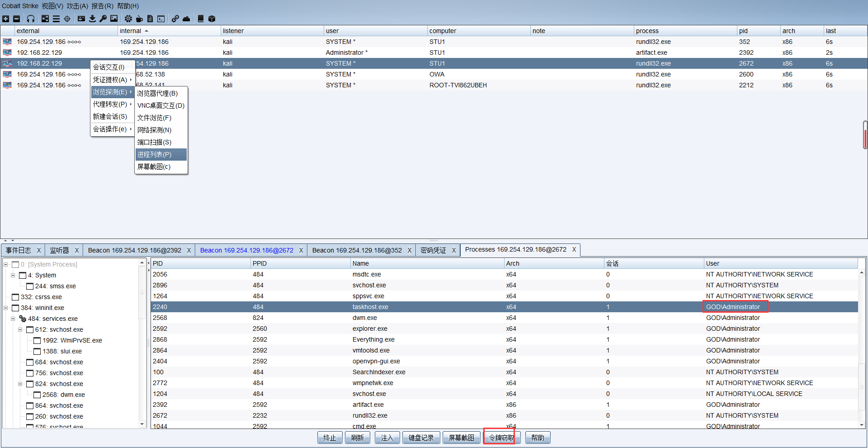Collapse the 484: services.exe tree node
Viewport: 868px width, 448px height.
point(13,319)
